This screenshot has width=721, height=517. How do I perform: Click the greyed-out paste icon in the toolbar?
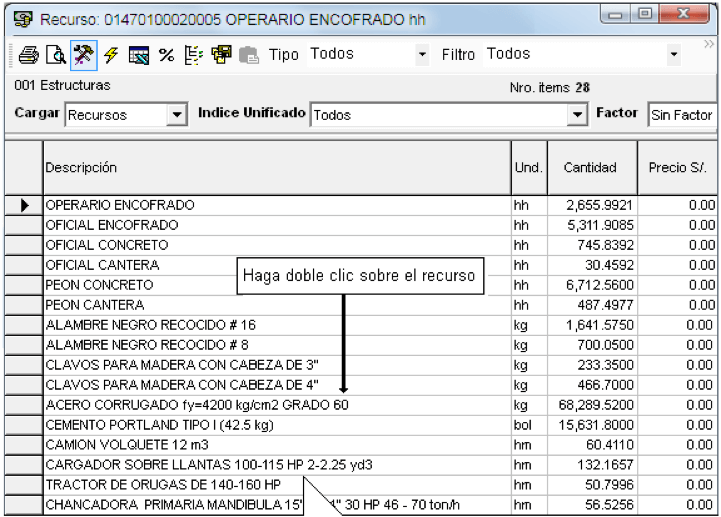(249, 55)
